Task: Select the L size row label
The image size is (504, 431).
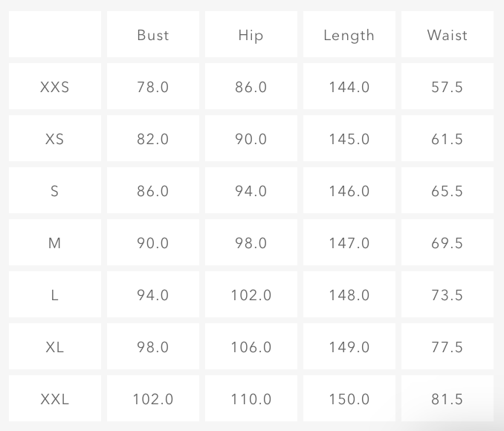Action: 55,295
